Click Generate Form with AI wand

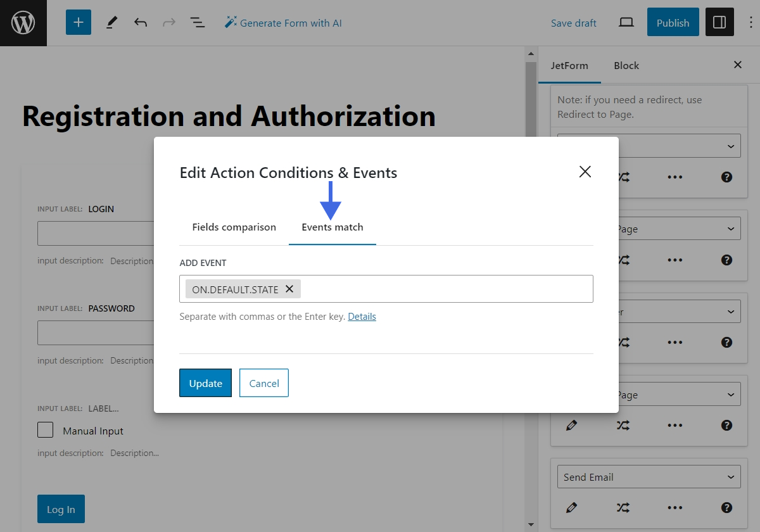pos(283,22)
